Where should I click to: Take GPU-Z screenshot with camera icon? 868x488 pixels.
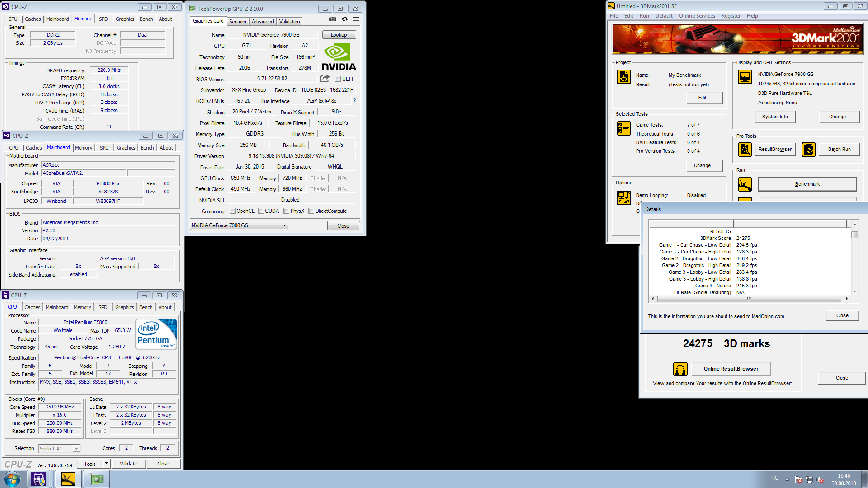[x=333, y=19]
